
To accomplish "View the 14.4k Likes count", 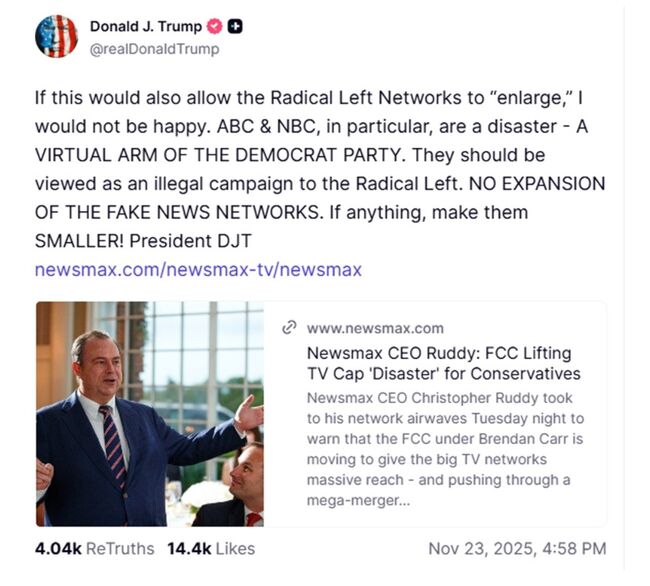I will [x=210, y=548].
